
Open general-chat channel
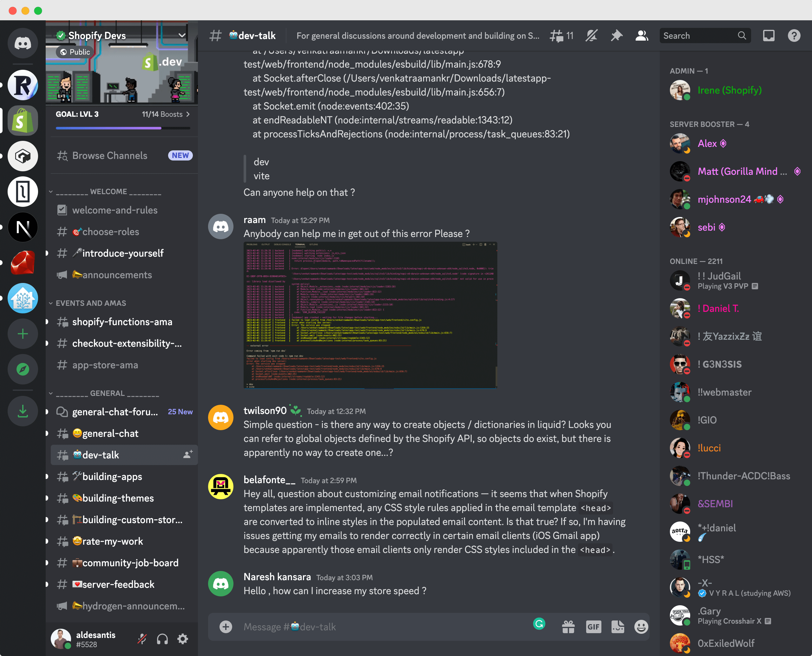click(x=124, y=433)
